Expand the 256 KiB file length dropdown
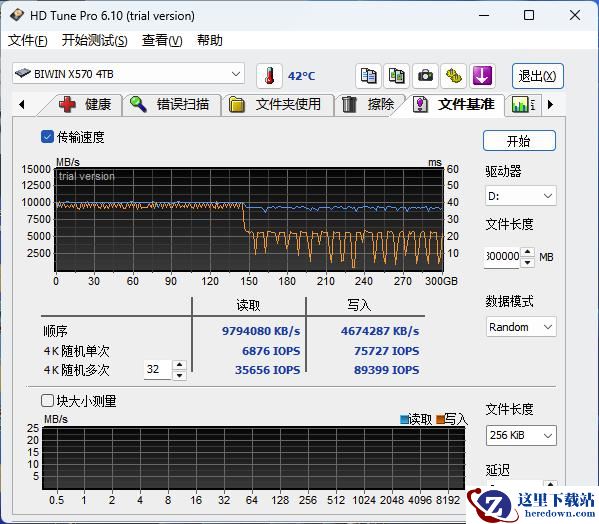 521,435
